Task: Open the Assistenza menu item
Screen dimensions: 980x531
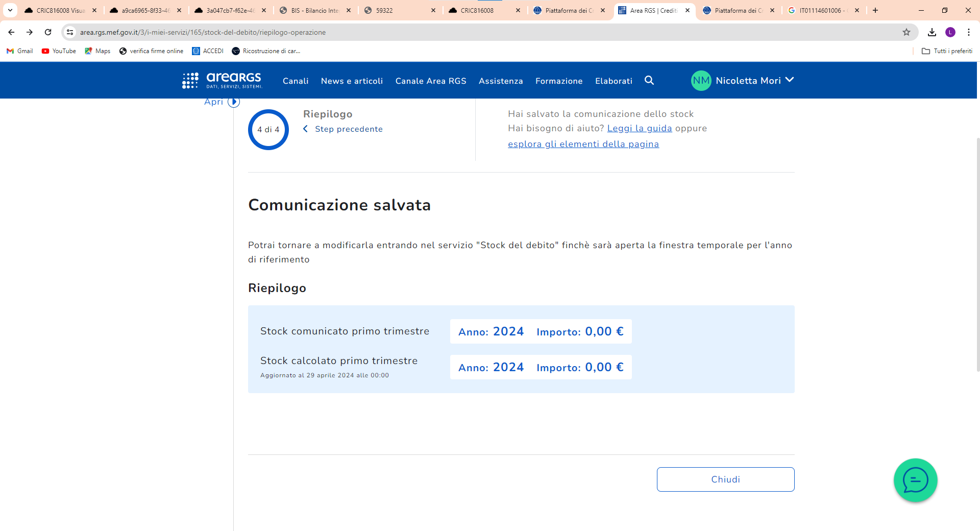Action: click(x=500, y=81)
